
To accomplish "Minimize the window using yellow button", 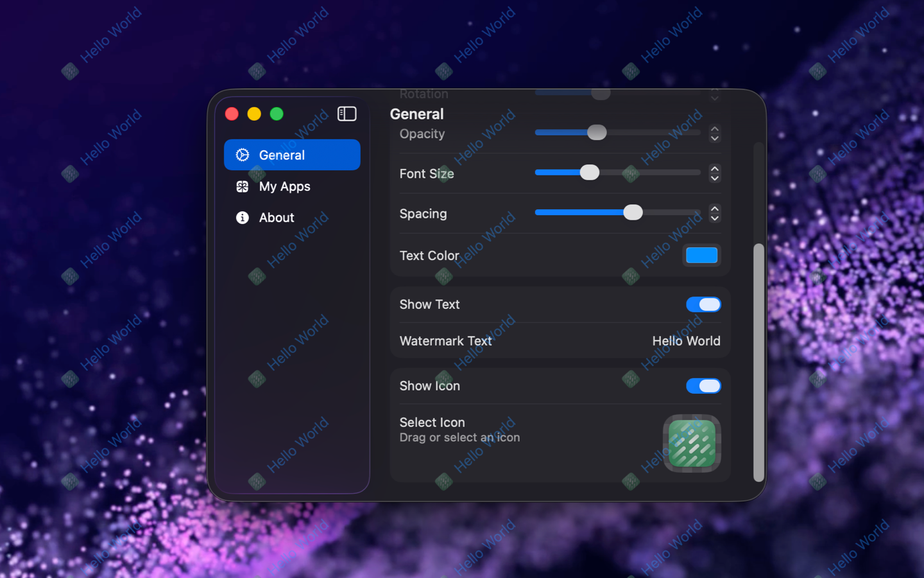I will click(254, 114).
